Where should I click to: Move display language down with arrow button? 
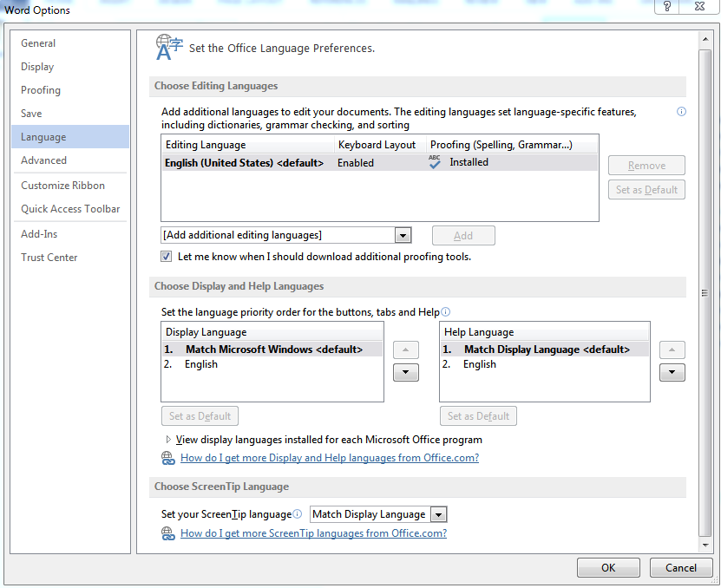coord(405,372)
